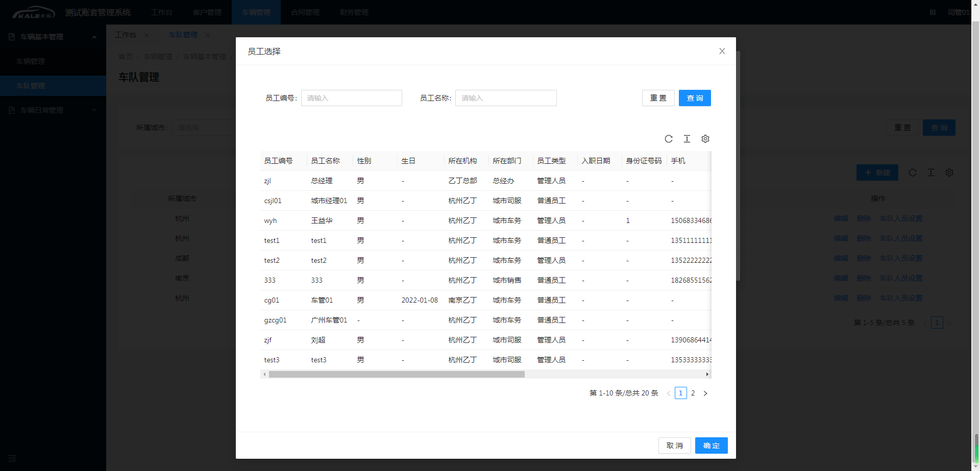Open background table settings gear
The image size is (980, 471).
coord(949,172)
